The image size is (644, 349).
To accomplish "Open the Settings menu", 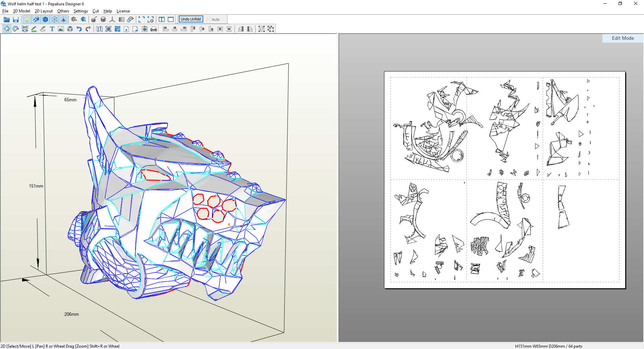I will [x=80, y=11].
